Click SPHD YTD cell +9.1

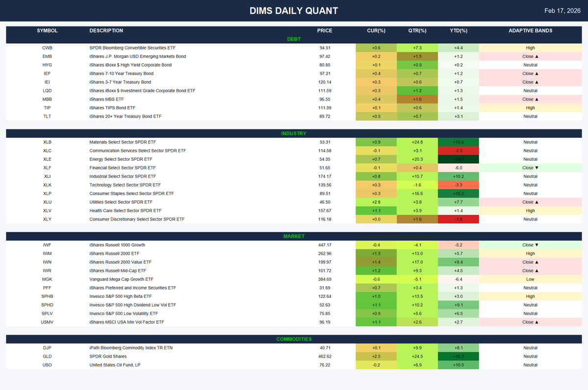(458, 305)
